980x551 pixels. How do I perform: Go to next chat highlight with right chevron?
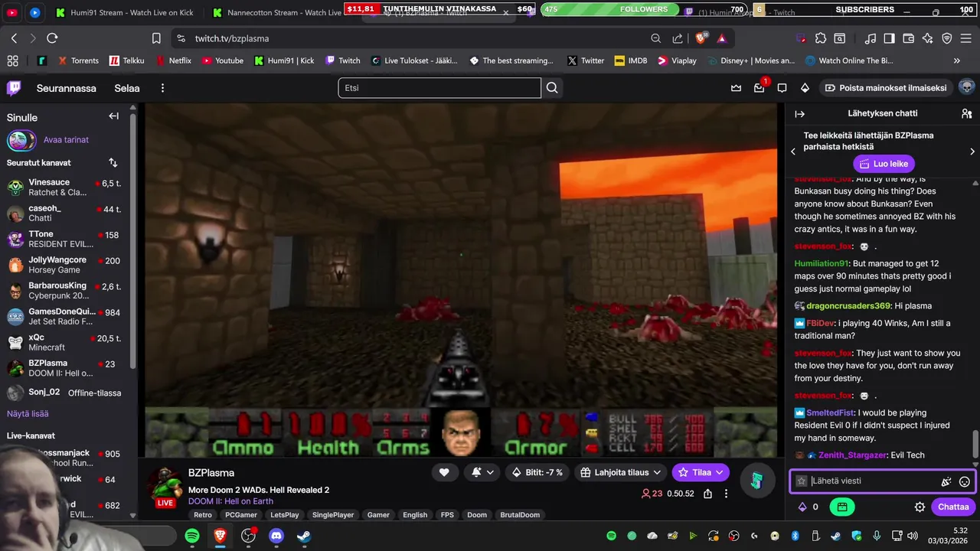coord(972,152)
